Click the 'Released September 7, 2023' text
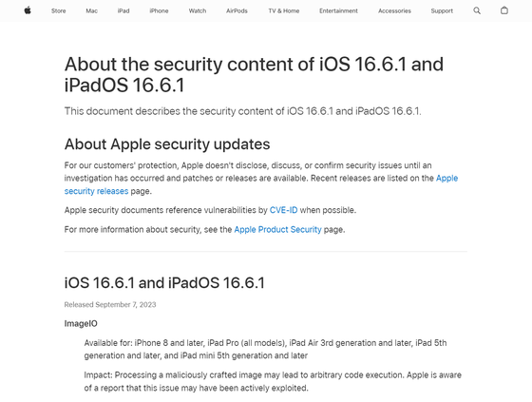This screenshot has width=532, height=402. [x=110, y=304]
